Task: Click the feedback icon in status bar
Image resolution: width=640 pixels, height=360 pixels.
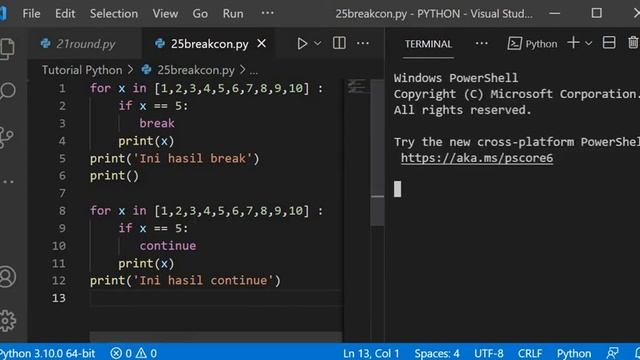Action: 612,353
